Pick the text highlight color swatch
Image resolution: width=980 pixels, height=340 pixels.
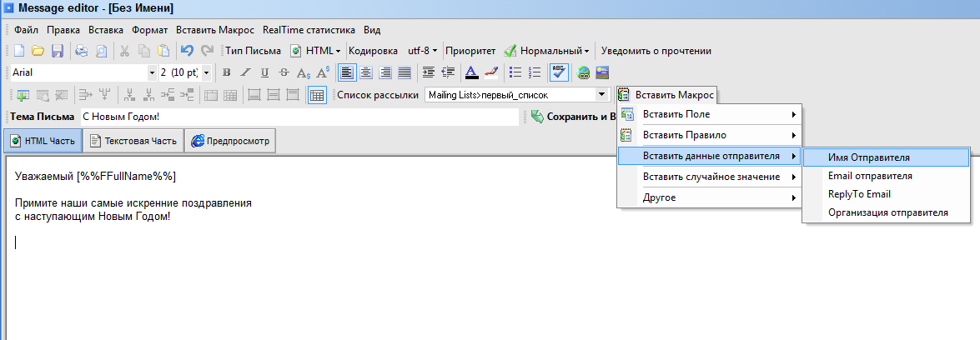pyautogui.click(x=490, y=72)
